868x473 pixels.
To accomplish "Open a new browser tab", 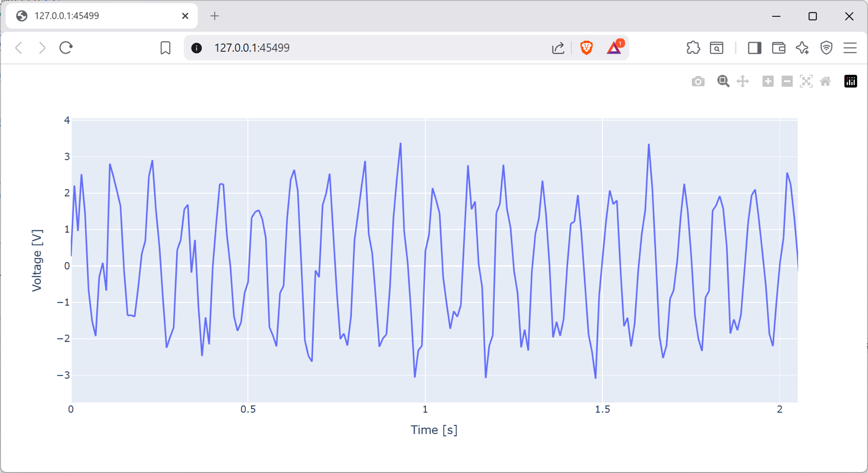I will 214,16.
